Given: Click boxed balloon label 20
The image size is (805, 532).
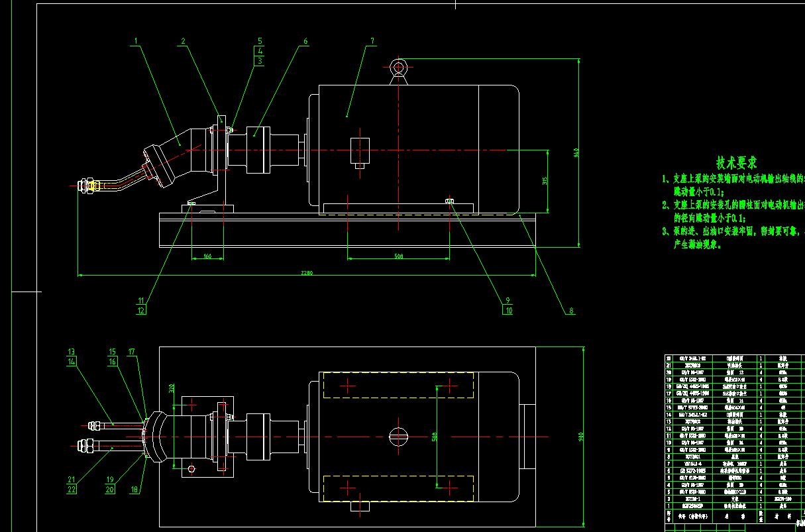Looking at the screenshot, I should [x=111, y=490].
